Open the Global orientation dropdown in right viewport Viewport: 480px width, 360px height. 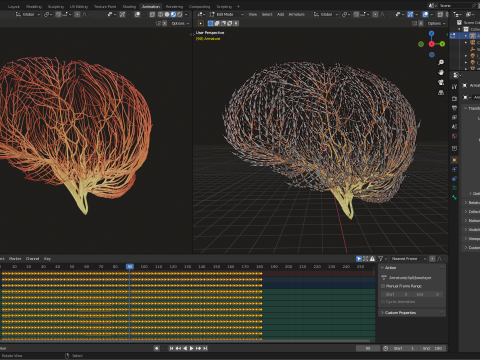tap(326, 14)
